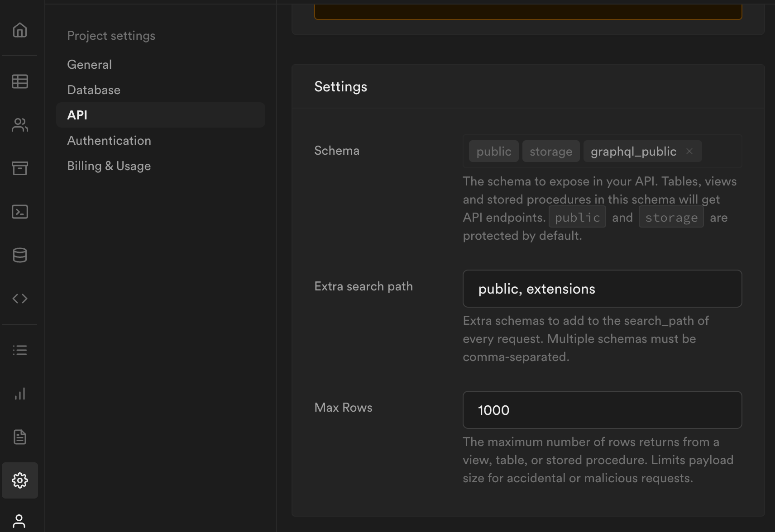This screenshot has height=532, width=775.
Task: Go to Database settings
Action: coord(94,90)
